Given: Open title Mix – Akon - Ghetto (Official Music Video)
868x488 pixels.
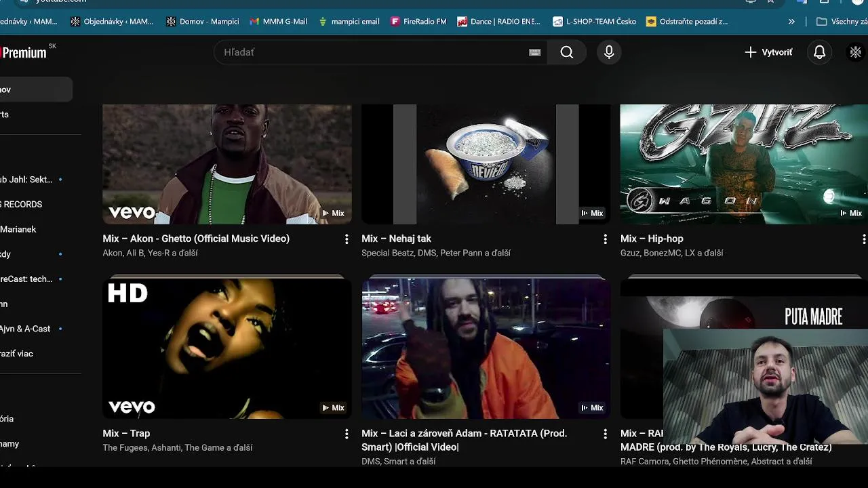Looking at the screenshot, I should tap(196, 239).
